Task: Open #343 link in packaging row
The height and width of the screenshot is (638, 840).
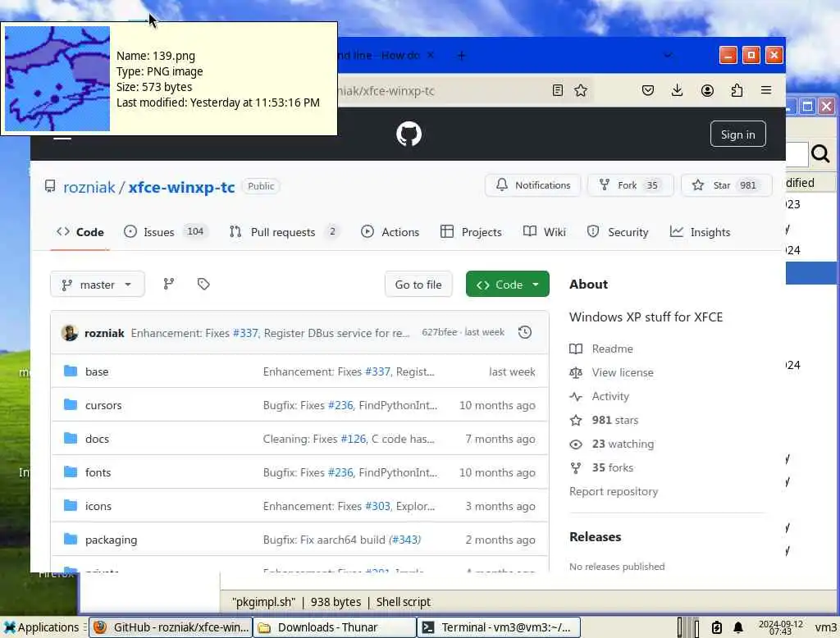Action: pyautogui.click(x=405, y=540)
